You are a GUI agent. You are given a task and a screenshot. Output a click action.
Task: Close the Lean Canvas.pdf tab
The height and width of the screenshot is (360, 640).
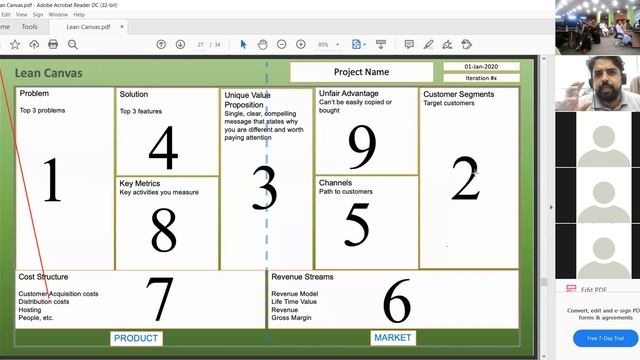[122, 27]
